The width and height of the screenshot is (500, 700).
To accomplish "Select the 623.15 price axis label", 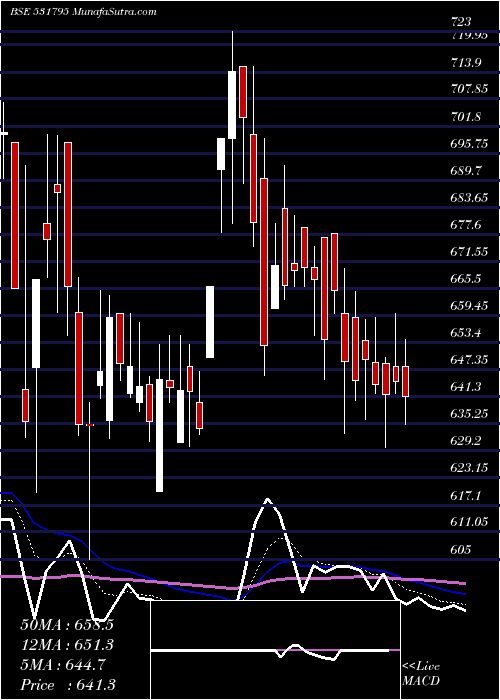I will 467,468.
